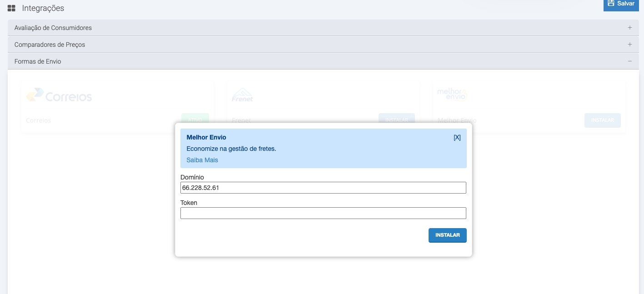Click the Melhor Envio dialog title
644x294 pixels.
click(206, 137)
